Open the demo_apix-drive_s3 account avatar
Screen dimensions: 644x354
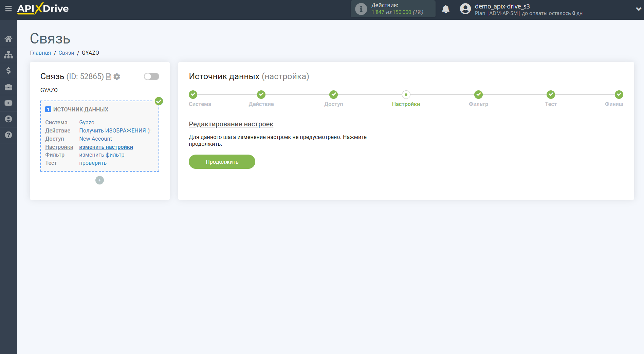(x=465, y=9)
